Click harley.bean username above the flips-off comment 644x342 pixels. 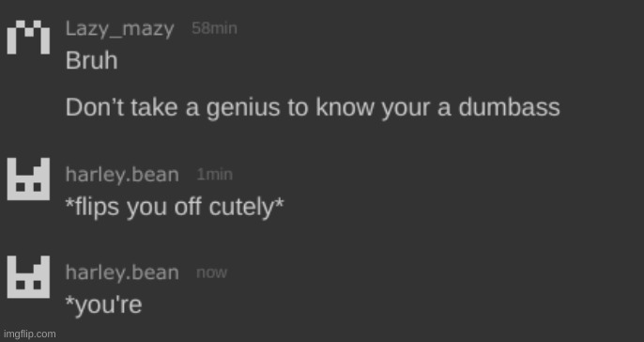122,175
